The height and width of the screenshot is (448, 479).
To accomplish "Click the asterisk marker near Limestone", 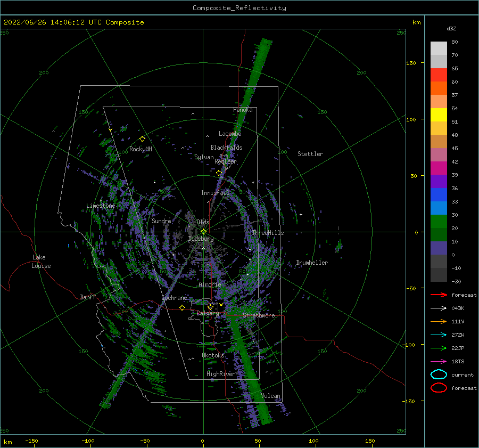I will tap(101, 201).
